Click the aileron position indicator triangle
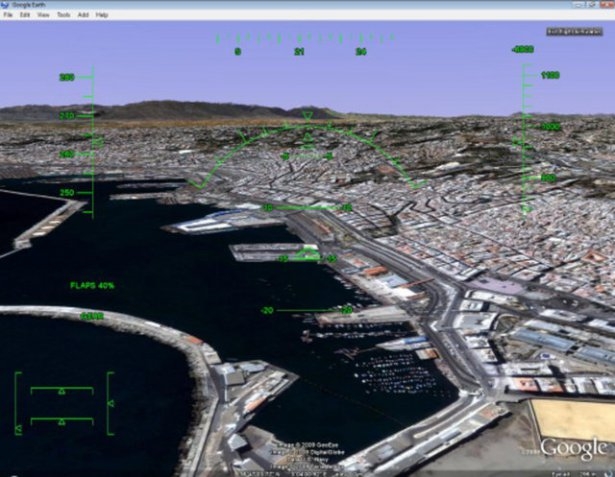615x477 pixels. pos(61,391)
